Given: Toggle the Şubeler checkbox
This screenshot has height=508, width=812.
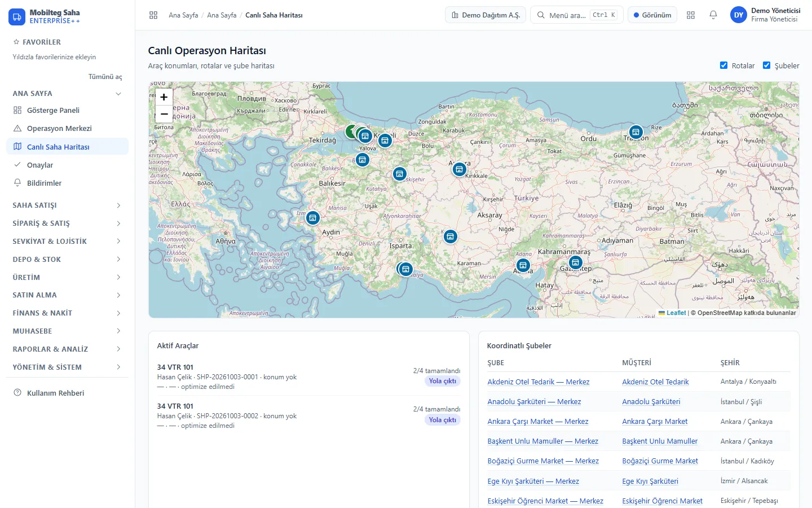Looking at the screenshot, I should tap(767, 65).
